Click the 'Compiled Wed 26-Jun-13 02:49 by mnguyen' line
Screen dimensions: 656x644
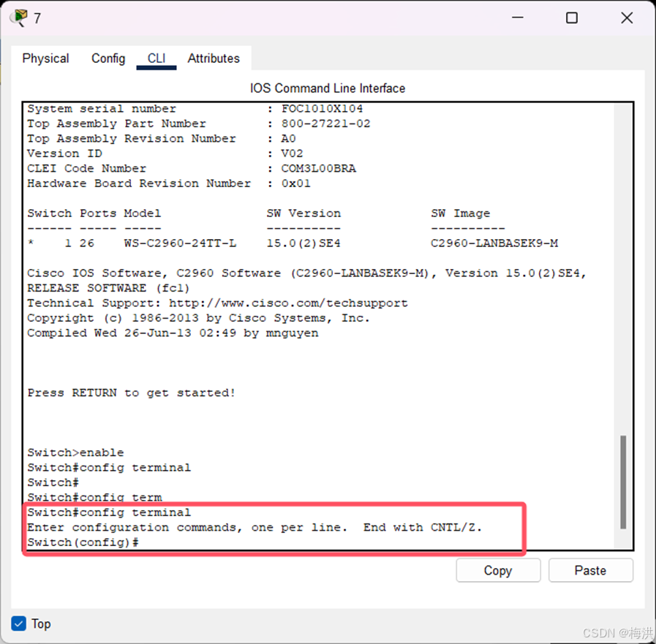173,333
